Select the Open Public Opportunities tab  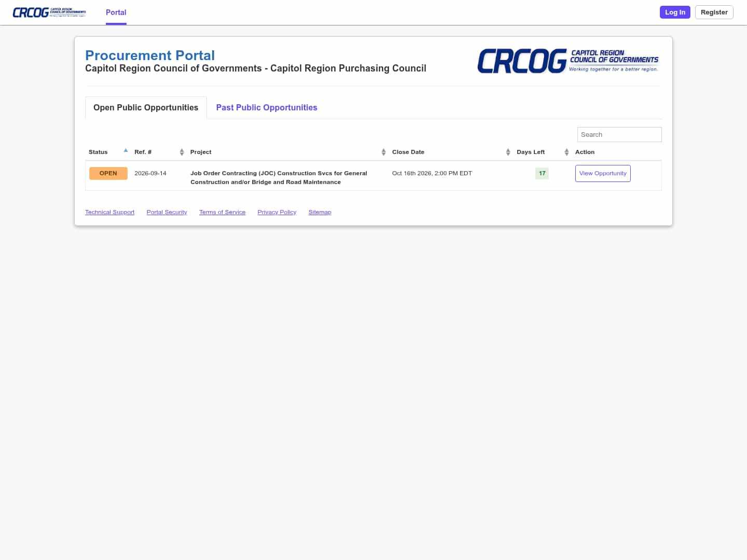click(x=146, y=107)
